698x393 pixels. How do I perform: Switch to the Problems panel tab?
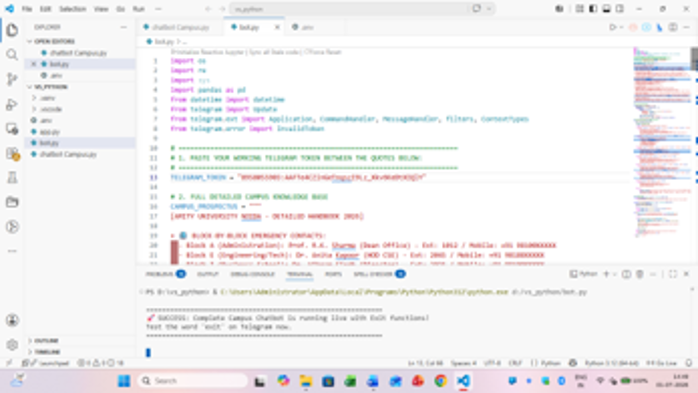point(165,274)
